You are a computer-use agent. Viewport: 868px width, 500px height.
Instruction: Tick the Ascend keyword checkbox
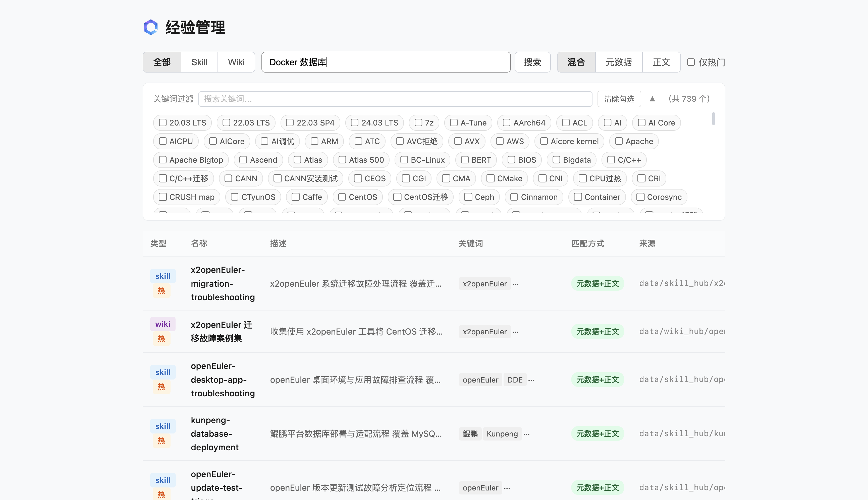243,160
